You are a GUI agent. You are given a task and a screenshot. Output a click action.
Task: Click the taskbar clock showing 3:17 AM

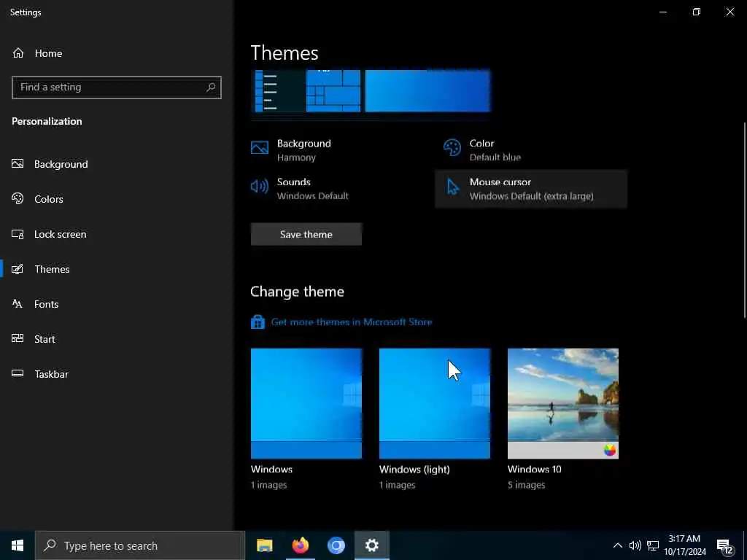tap(684, 545)
